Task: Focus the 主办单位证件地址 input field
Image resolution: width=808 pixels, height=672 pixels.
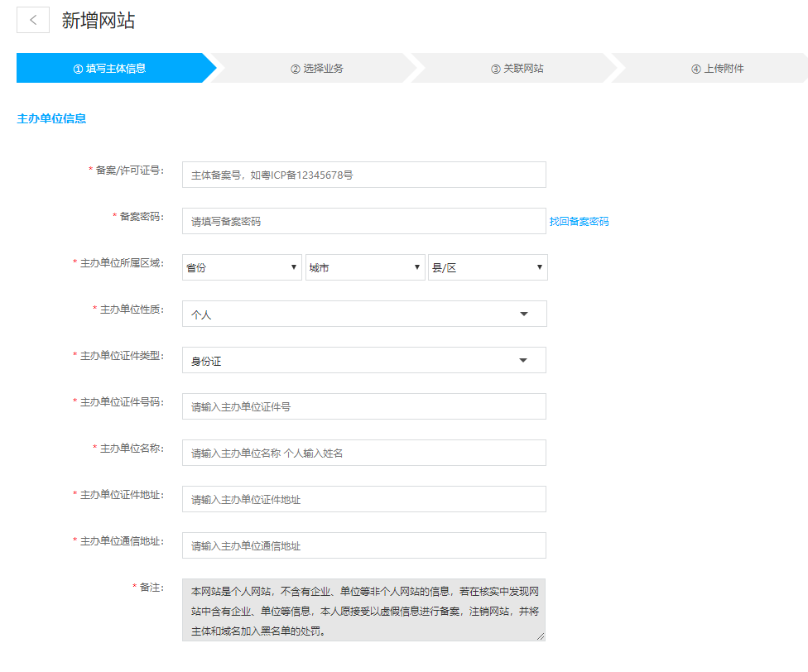Action: click(363, 499)
